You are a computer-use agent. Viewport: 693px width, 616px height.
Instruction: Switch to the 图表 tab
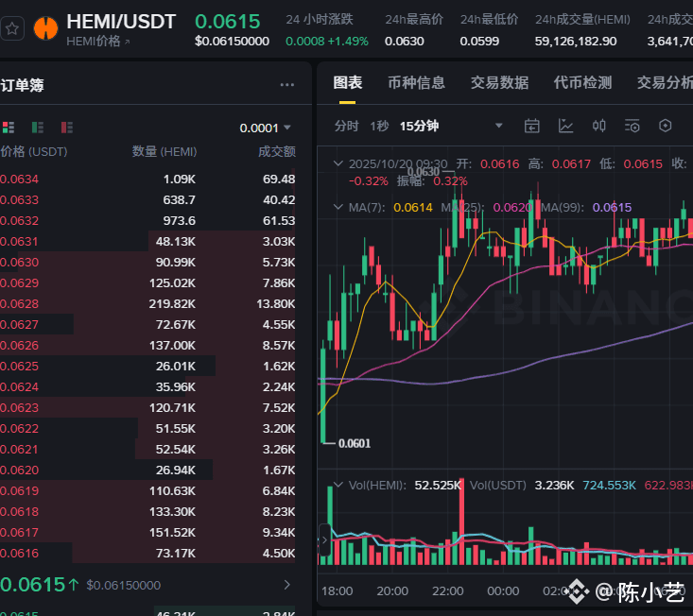[x=347, y=82]
